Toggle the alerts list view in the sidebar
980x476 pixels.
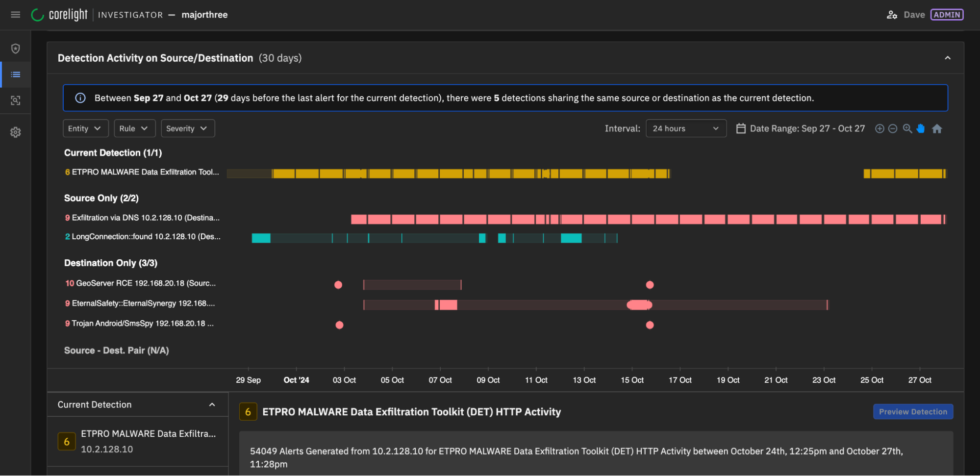(15, 74)
